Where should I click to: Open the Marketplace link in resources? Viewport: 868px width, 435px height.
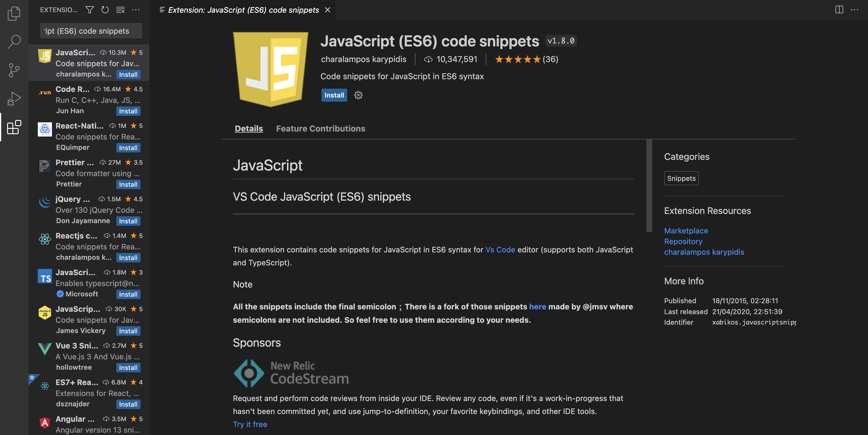coord(686,230)
